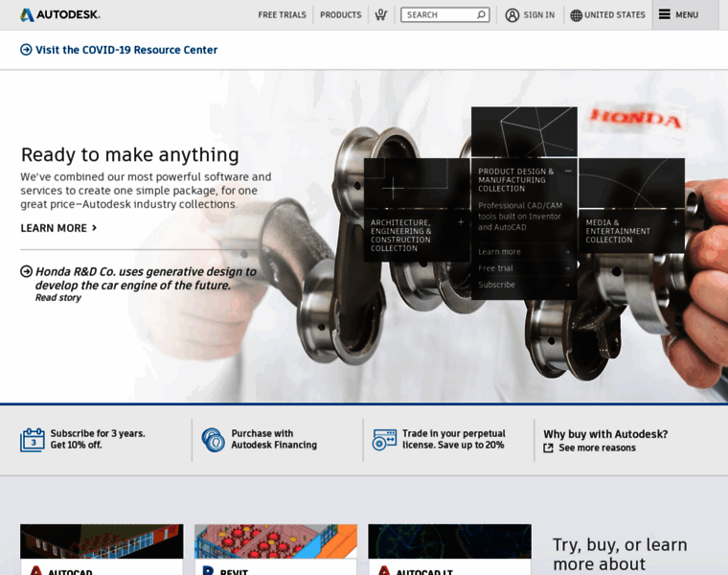Select the Media & Entertainment Collection tile

click(x=631, y=231)
